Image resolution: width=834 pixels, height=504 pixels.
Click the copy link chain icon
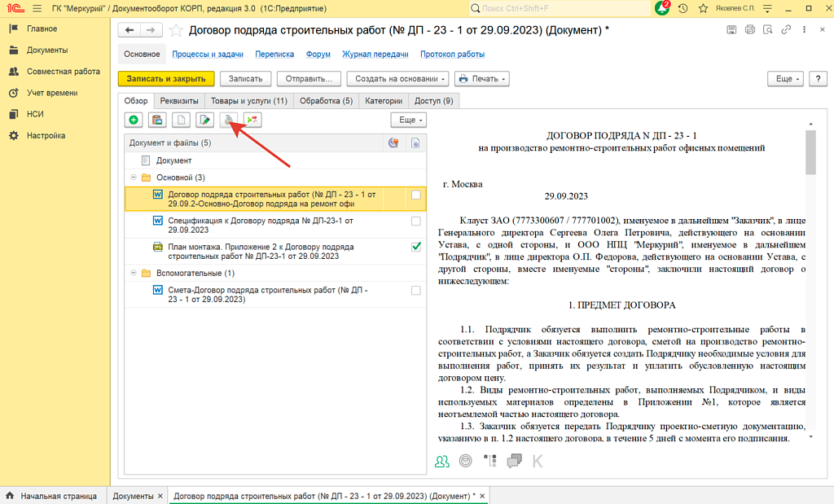785,30
